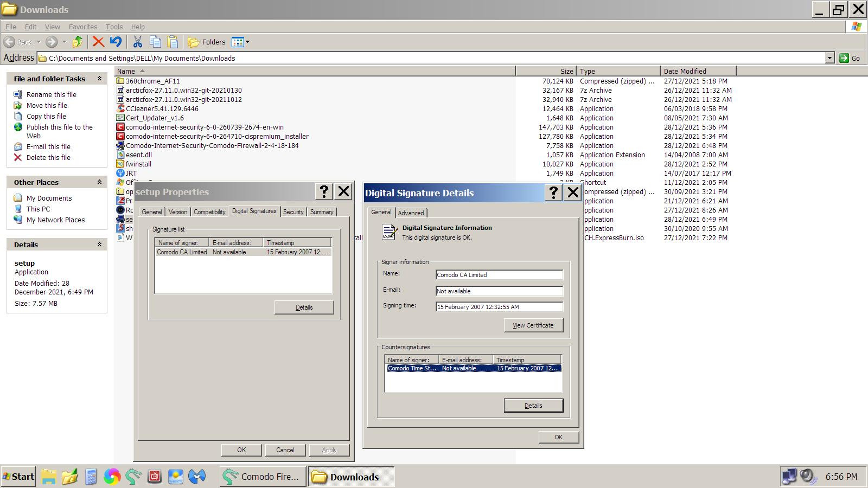Collapse the File and Folder Tasks panel

99,79
